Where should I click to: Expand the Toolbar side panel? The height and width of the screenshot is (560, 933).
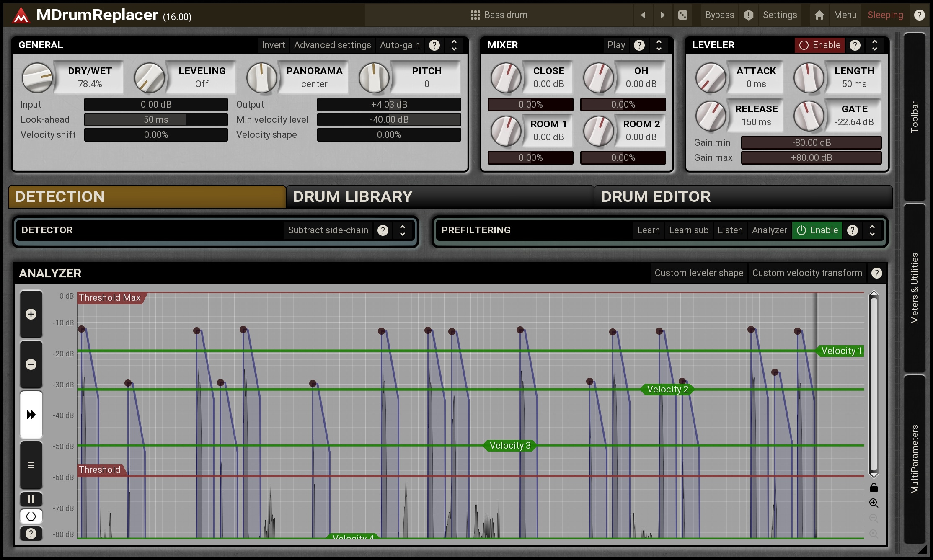pos(914,117)
